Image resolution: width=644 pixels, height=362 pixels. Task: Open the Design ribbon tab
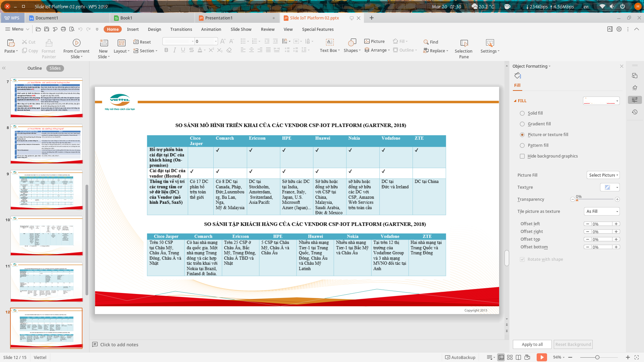[x=154, y=29]
